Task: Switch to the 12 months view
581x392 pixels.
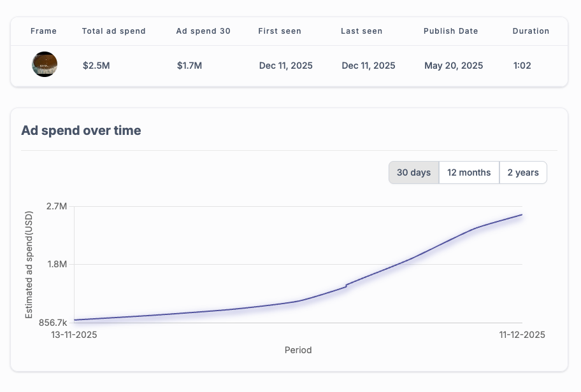Action: 469,172
